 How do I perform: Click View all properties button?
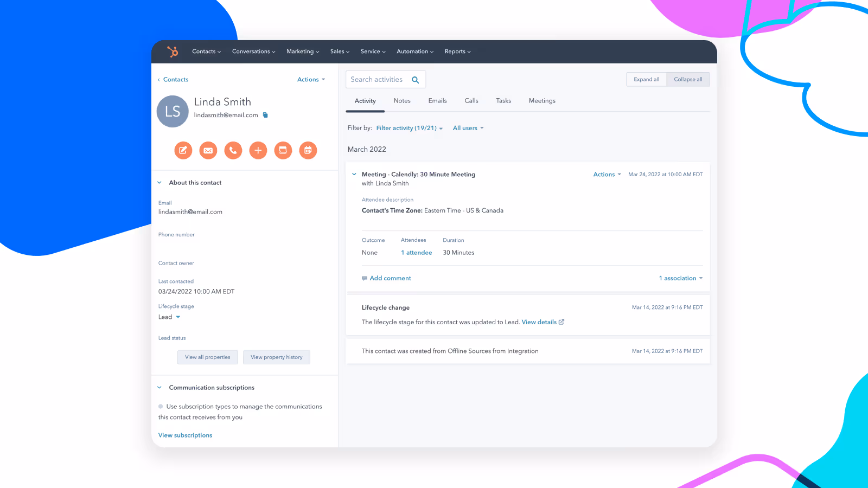point(208,357)
